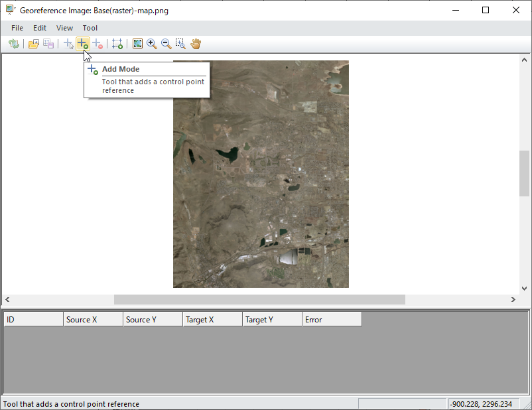Close the Georeference Image window

[x=515, y=10]
